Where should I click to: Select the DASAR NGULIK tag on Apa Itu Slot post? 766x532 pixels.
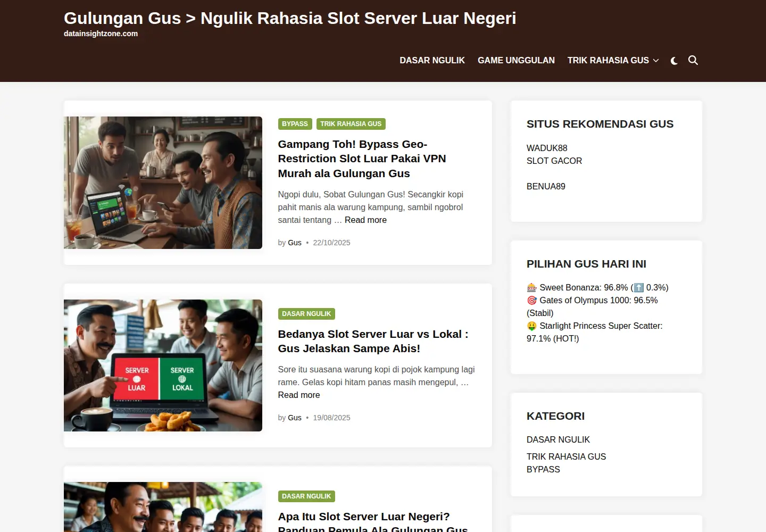[306, 496]
